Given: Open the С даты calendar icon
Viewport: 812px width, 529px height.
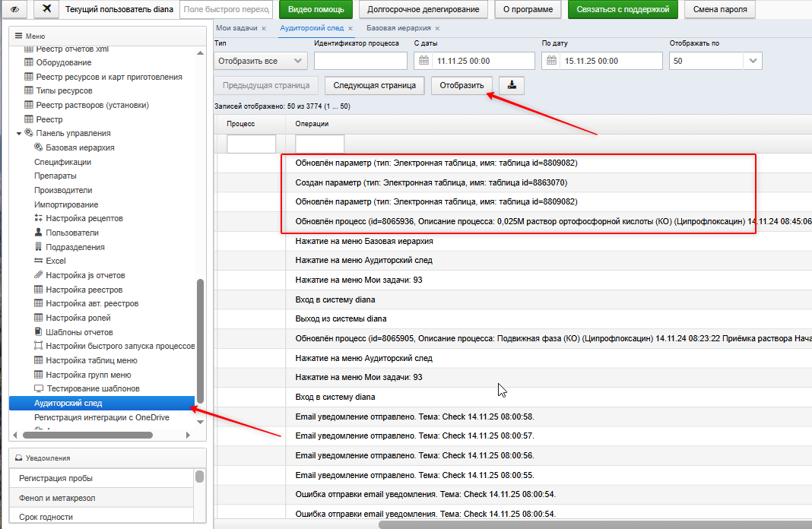Looking at the screenshot, I should (x=423, y=61).
